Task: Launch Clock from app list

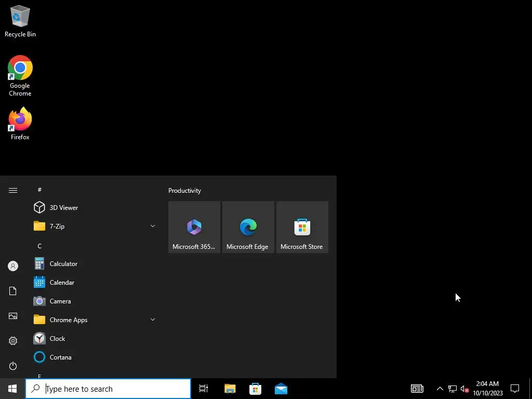Action: (96, 338)
